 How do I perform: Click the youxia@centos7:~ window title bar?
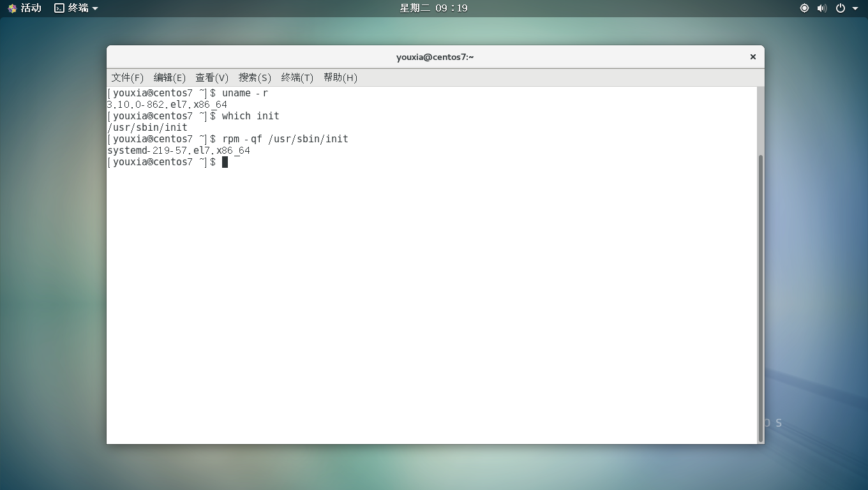434,57
